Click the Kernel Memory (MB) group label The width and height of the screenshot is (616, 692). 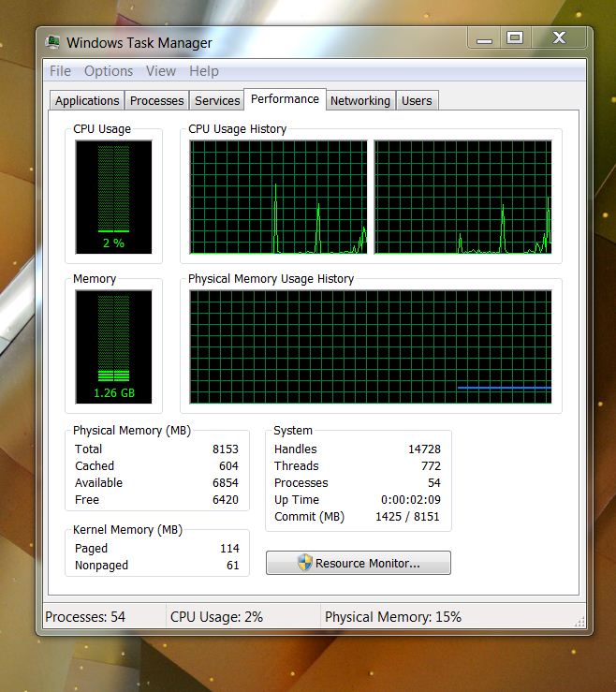click(127, 530)
